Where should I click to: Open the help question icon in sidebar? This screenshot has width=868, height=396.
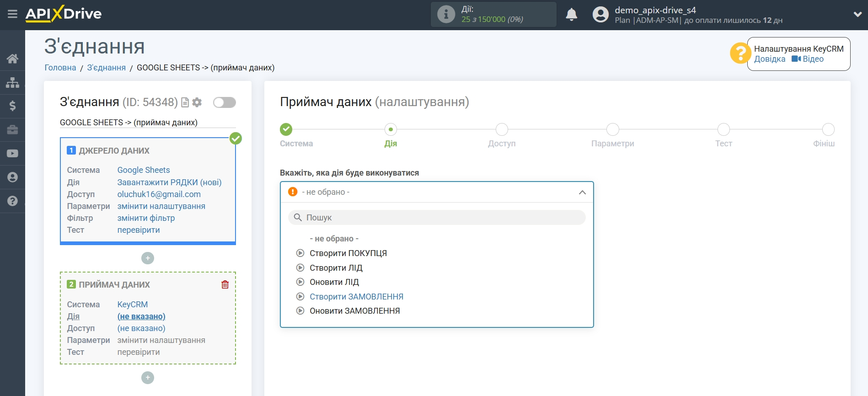[x=12, y=201]
